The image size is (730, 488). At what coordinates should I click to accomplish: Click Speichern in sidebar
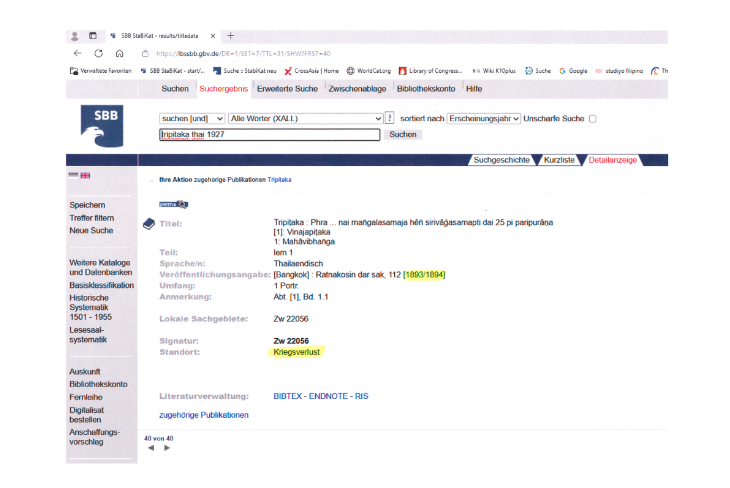coord(87,205)
